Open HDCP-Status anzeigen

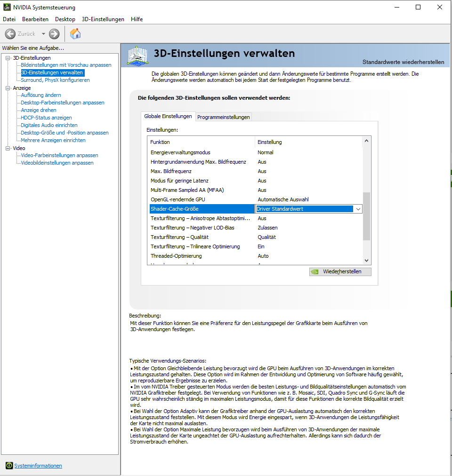(46, 118)
